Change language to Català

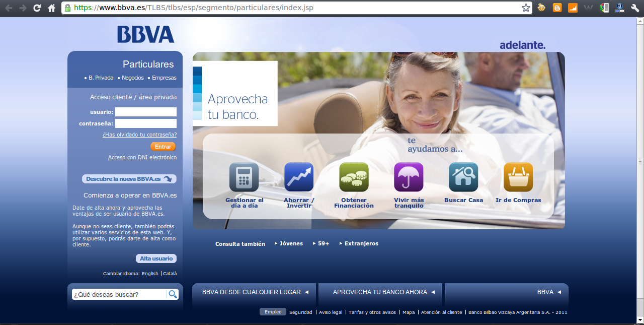(170, 274)
